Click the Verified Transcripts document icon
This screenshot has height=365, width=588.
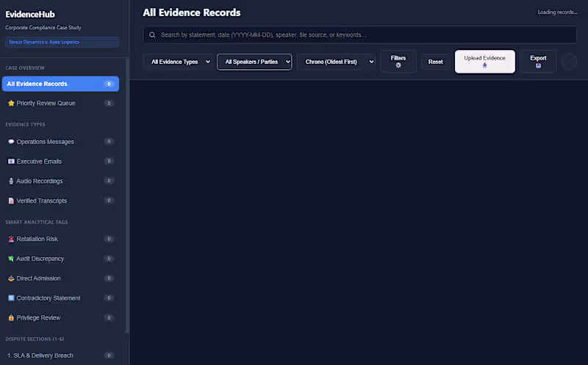pyautogui.click(x=11, y=201)
